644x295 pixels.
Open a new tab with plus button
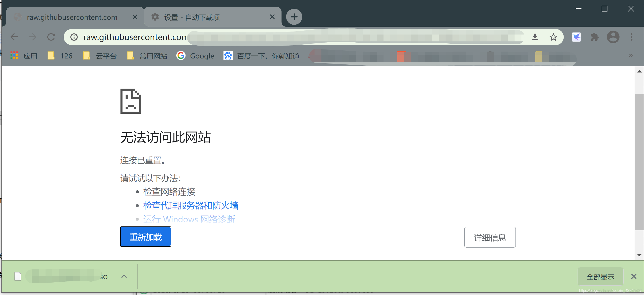(x=294, y=17)
